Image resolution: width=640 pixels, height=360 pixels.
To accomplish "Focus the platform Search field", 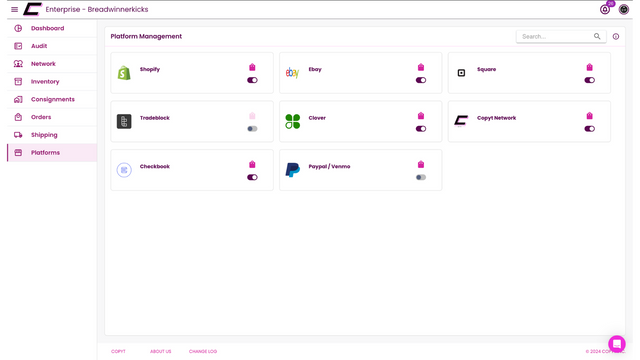I will point(557,37).
